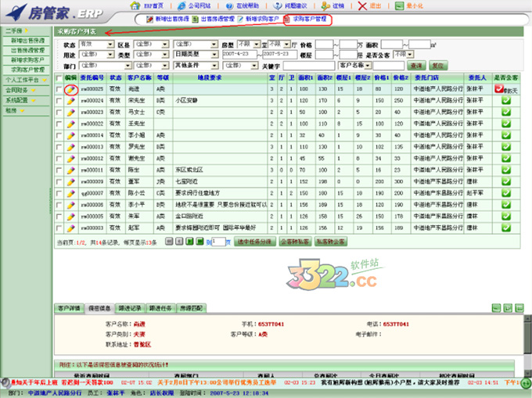This screenshot has height=398, width=532.
Task: Toggle the select-all checkbox in table header
Action: coord(59,77)
